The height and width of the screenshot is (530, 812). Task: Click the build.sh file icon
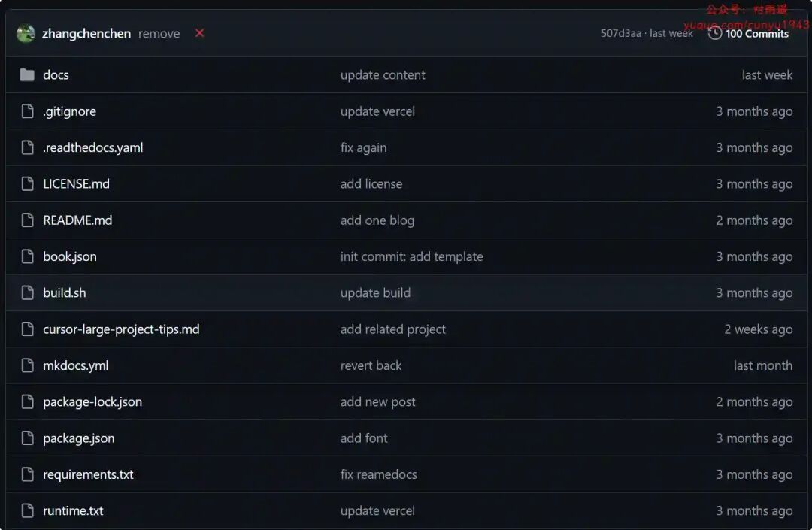(x=28, y=293)
